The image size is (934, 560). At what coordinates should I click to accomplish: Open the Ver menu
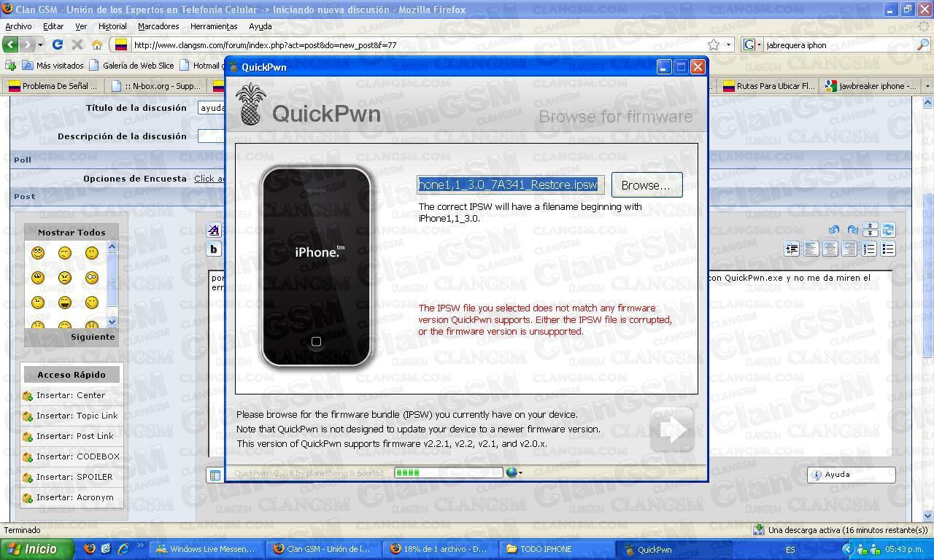point(81,26)
